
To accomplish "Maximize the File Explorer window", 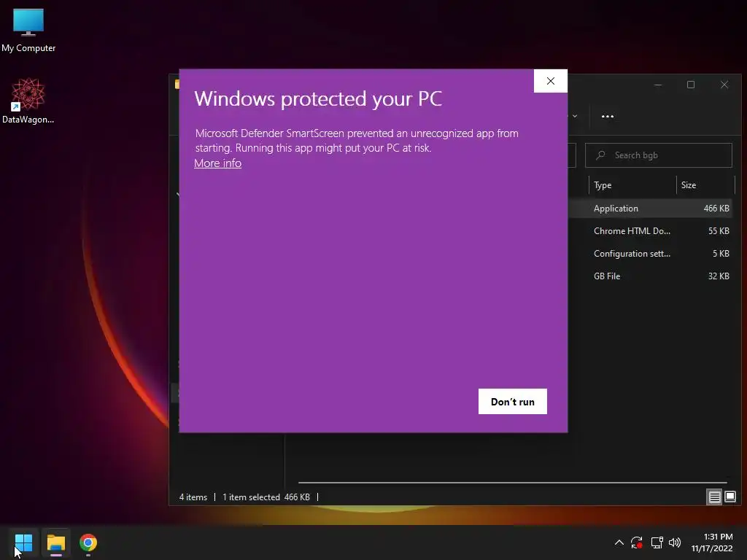I will (x=691, y=85).
